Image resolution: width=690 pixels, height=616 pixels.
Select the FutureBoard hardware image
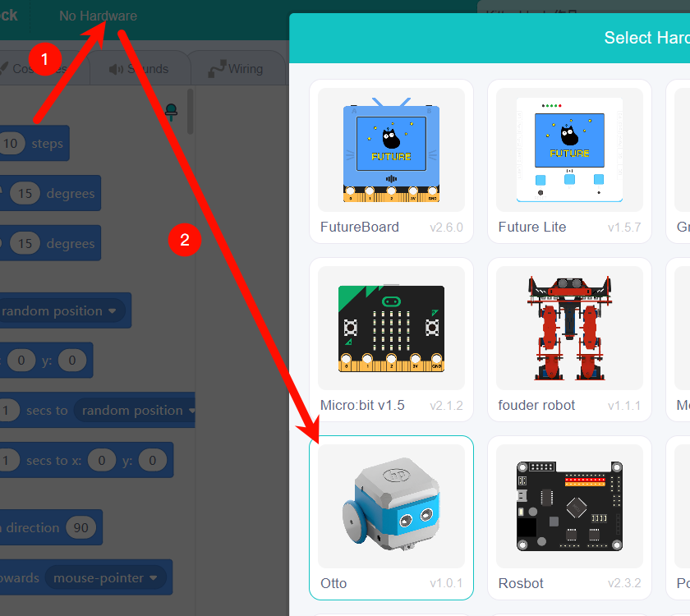391,149
